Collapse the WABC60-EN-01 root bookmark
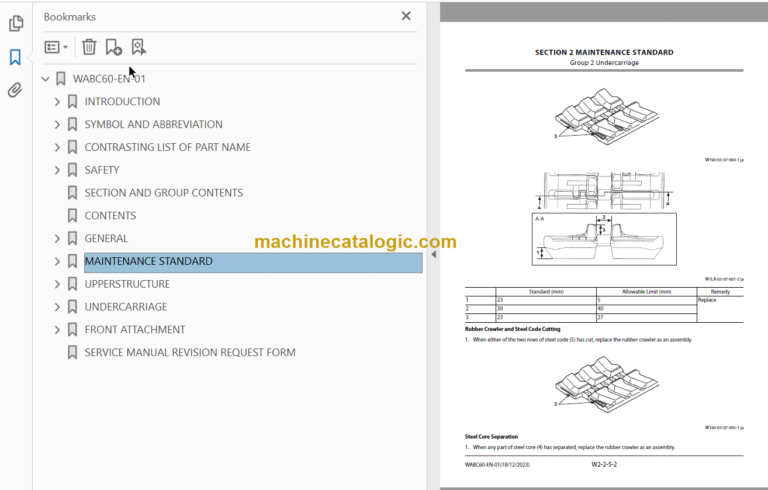Viewport: 768px width, 490px height. tap(46, 79)
